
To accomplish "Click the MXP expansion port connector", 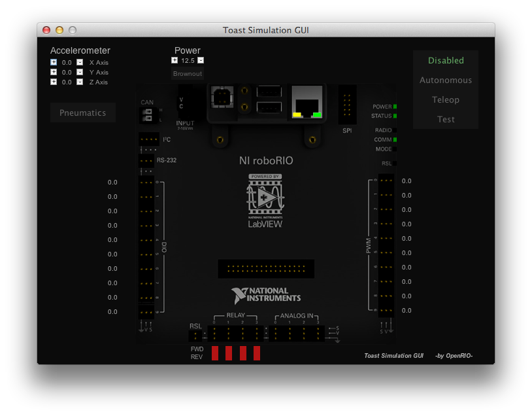I will [266, 269].
